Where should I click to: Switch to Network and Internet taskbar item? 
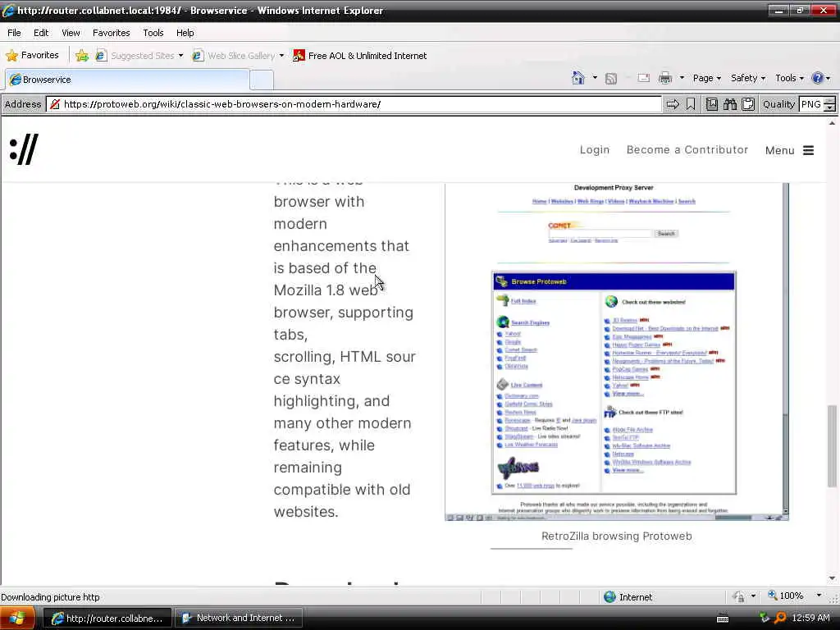tap(239, 619)
